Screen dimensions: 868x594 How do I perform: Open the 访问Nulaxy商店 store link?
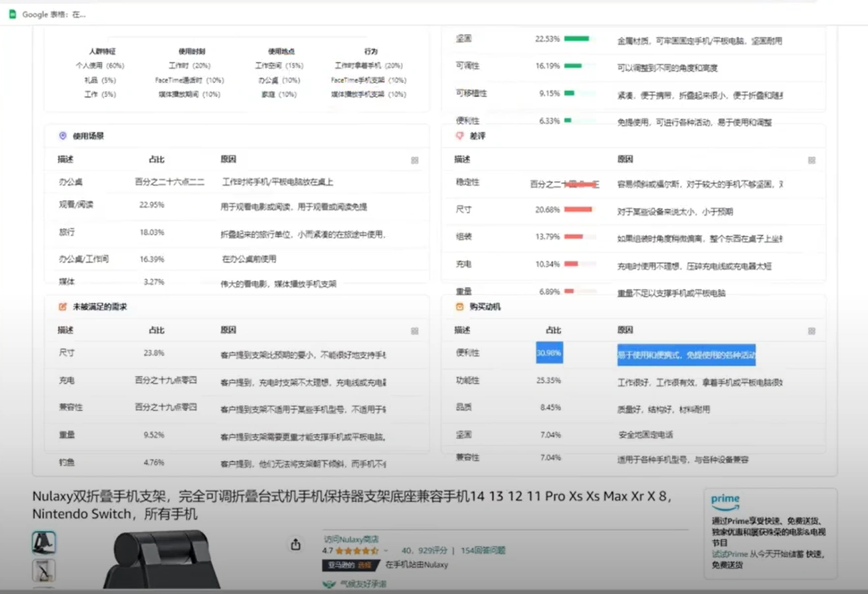click(x=351, y=539)
